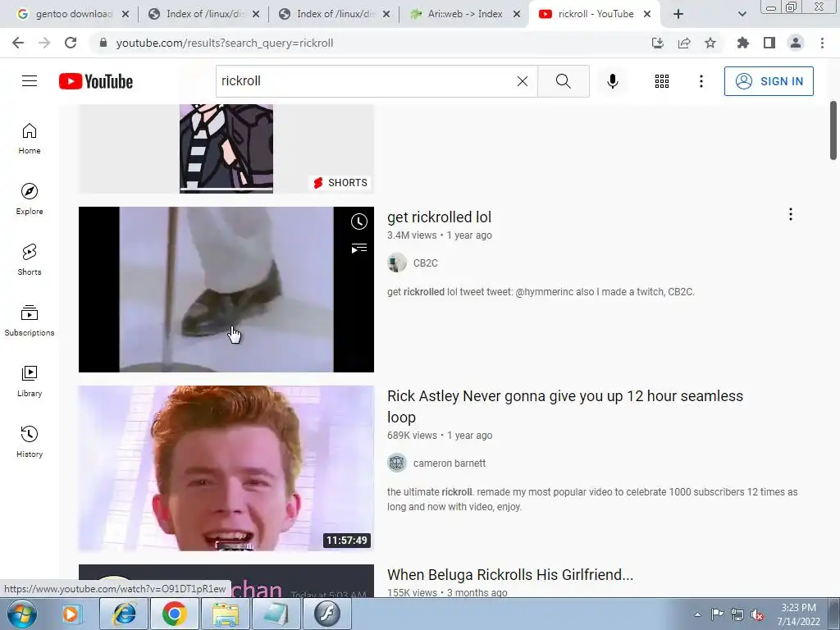The height and width of the screenshot is (630, 840).
Task: Open the 3:23 PM taskbar clock
Action: tap(798, 614)
